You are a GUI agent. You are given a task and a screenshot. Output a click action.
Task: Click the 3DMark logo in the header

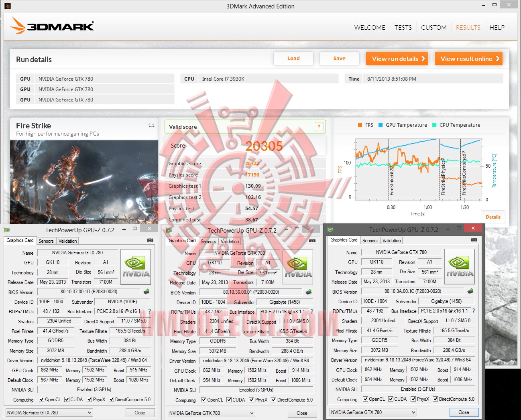[52, 26]
